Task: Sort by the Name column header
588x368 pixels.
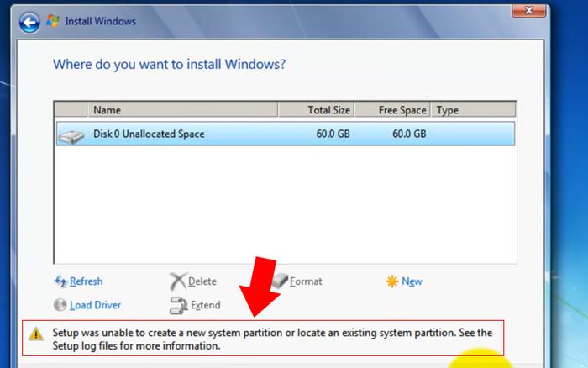Action: 182,110
